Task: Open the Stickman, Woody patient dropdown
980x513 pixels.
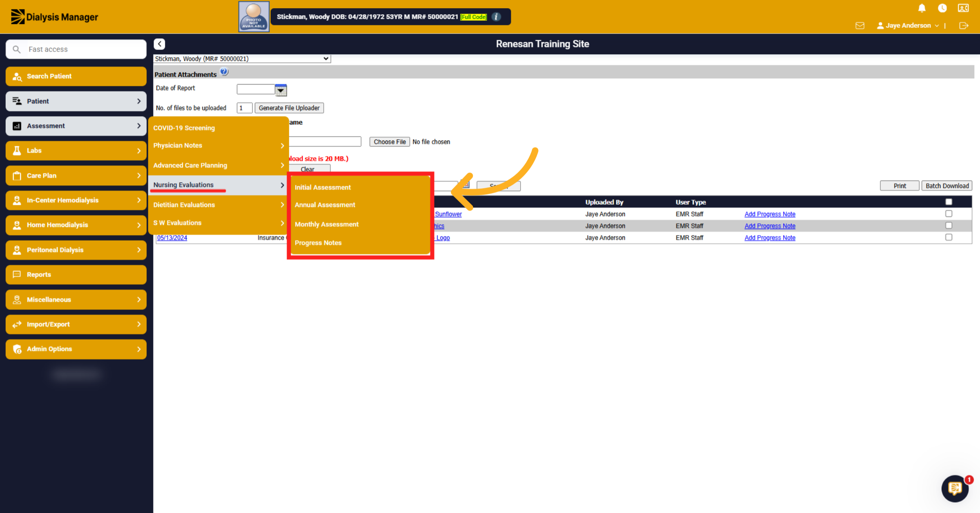Action: [x=242, y=59]
